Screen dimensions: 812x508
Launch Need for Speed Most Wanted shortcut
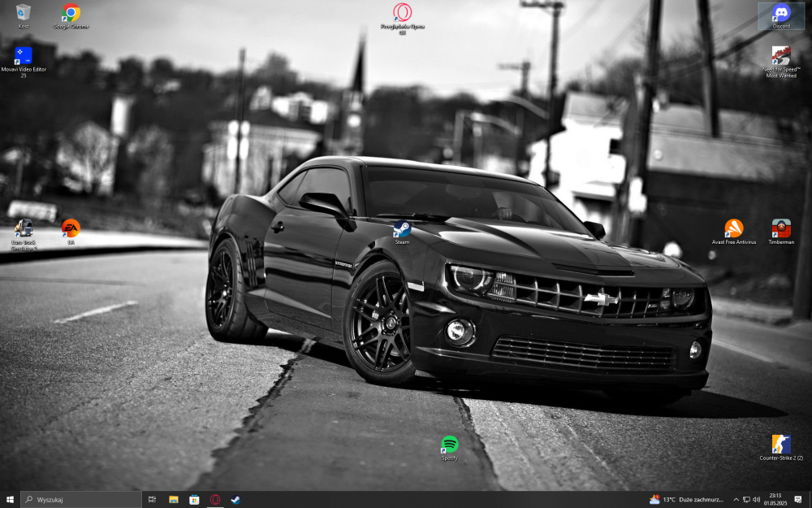[781, 62]
